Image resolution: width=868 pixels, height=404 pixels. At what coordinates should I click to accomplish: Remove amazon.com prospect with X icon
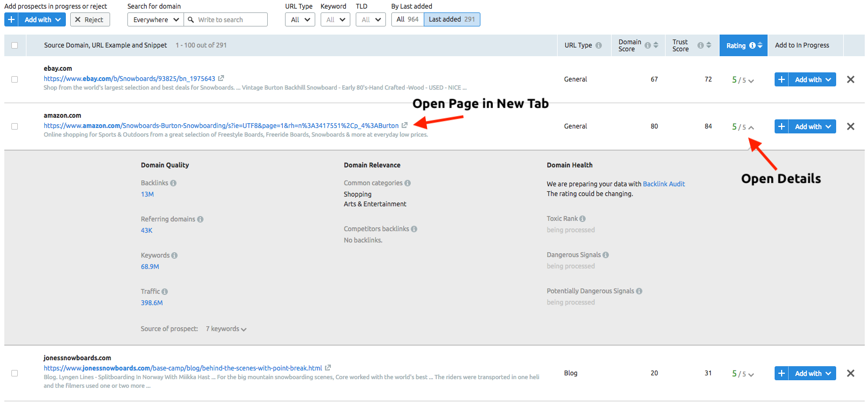(x=851, y=126)
